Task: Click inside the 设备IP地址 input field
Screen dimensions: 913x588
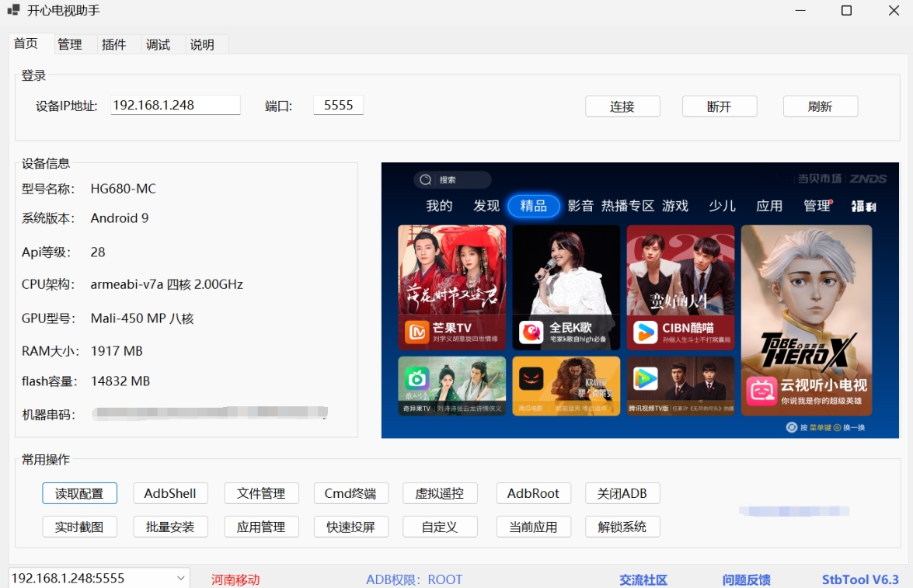Action: [x=175, y=103]
